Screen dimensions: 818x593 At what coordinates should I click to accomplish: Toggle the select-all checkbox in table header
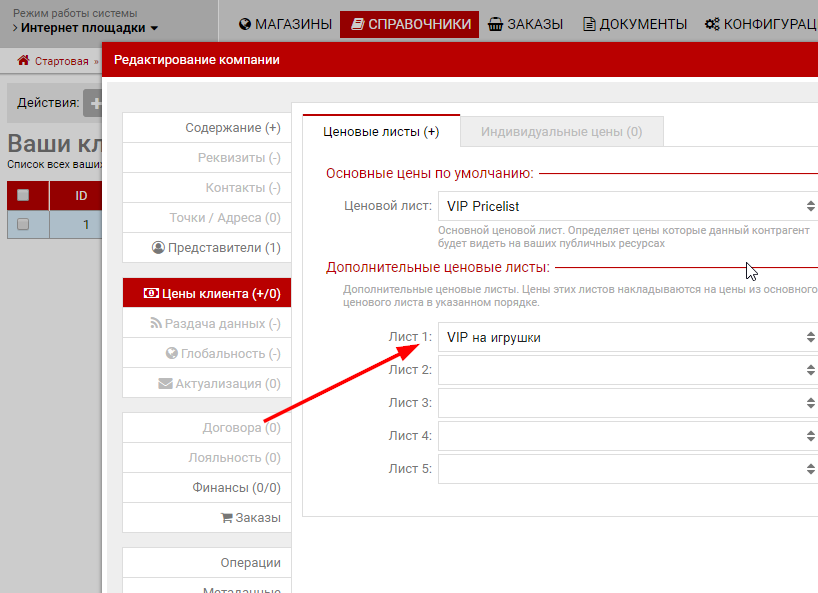(x=23, y=195)
